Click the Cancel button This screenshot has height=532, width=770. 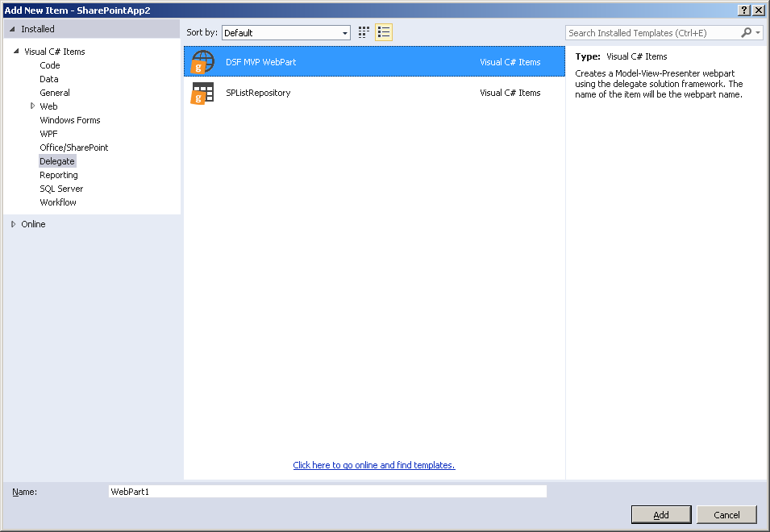point(726,515)
